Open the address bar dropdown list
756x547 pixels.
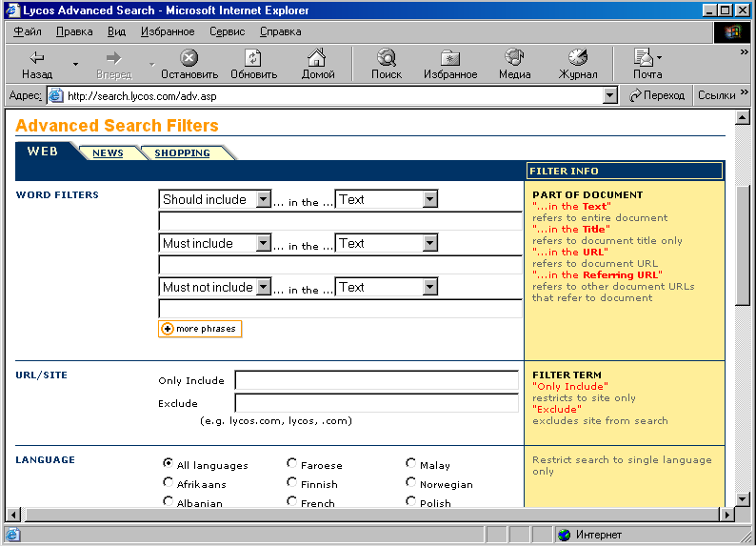point(610,95)
